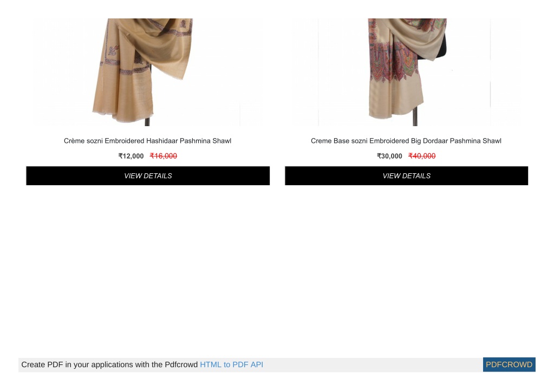Open the Creme Base sozni Big Dordaar Shawl title
Viewport: 554px width, 392px height.
406,141
